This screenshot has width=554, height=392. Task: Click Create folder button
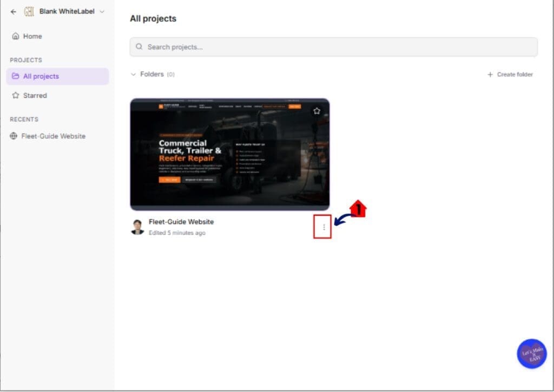[x=510, y=75]
